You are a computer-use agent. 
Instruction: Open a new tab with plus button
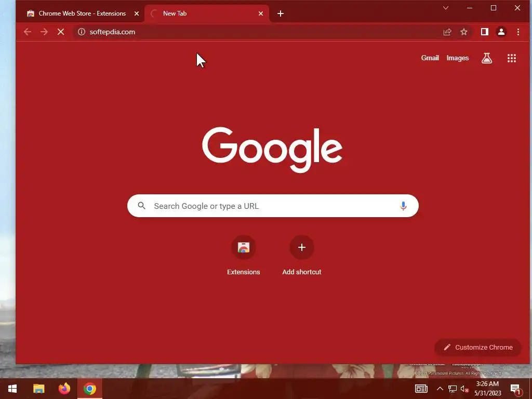click(280, 14)
